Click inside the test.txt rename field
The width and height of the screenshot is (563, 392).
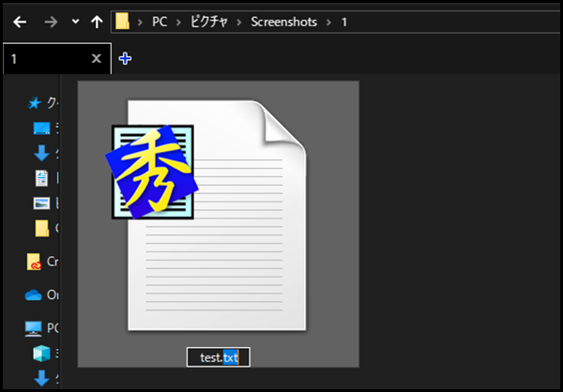coord(218,357)
